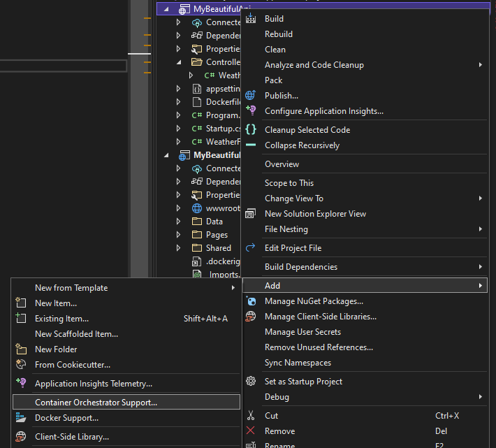Collapse the top MyBeautifulApi project node

(166, 9)
